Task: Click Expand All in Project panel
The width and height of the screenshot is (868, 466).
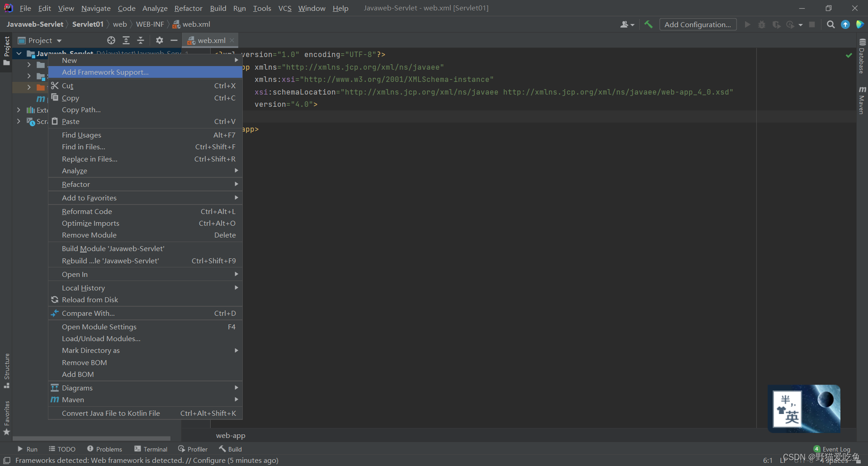Action: click(126, 40)
